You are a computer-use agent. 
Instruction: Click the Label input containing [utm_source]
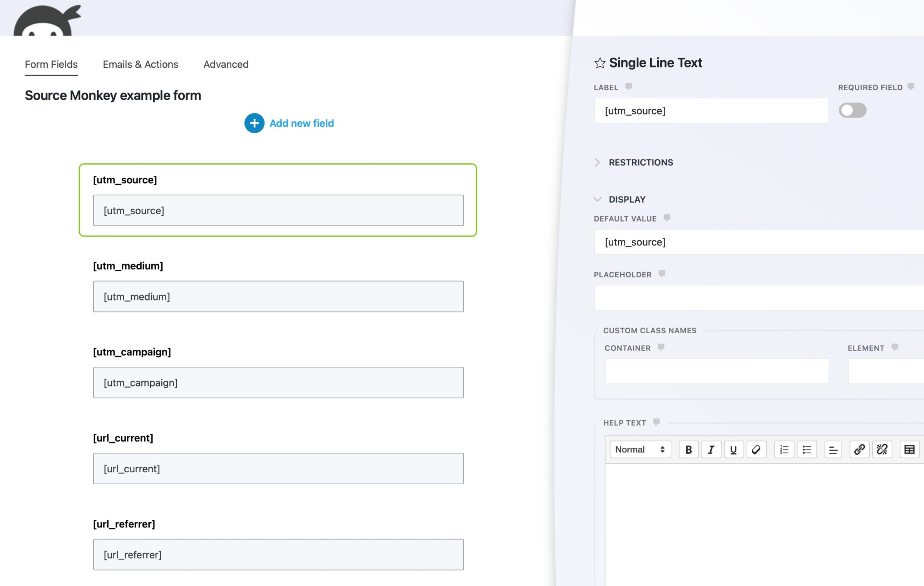pos(711,111)
